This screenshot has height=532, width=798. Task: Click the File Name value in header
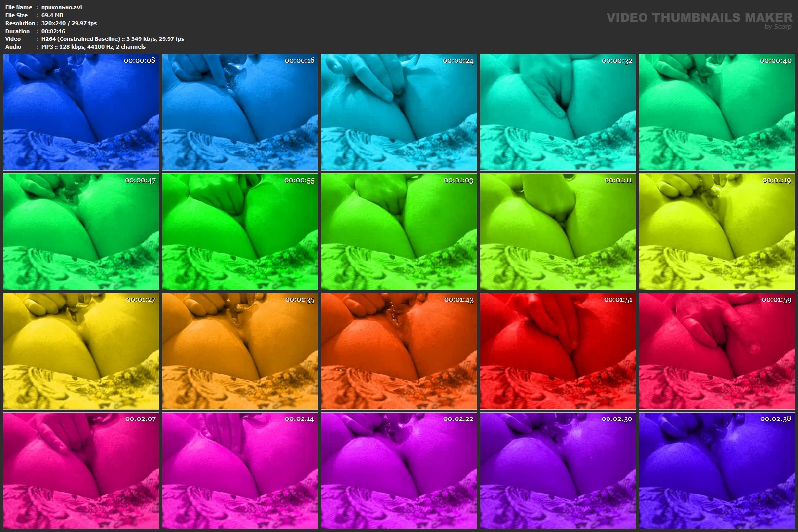click(x=62, y=7)
